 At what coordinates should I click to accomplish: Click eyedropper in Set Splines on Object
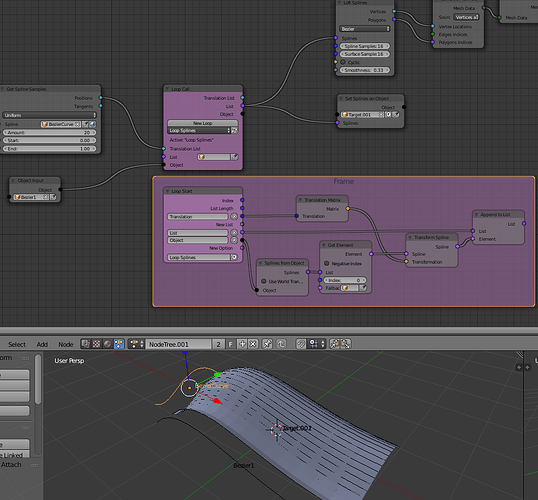pos(396,115)
